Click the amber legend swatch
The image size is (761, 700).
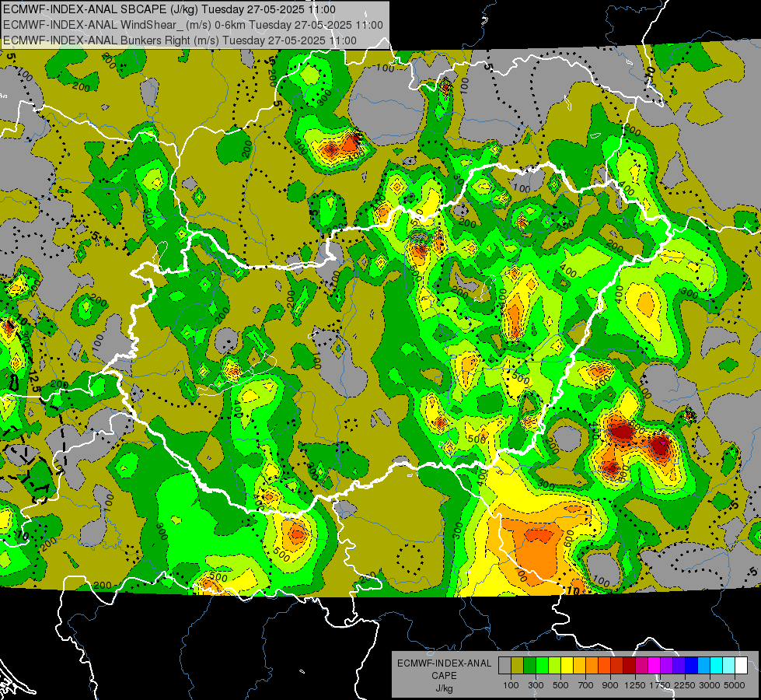coord(579,666)
